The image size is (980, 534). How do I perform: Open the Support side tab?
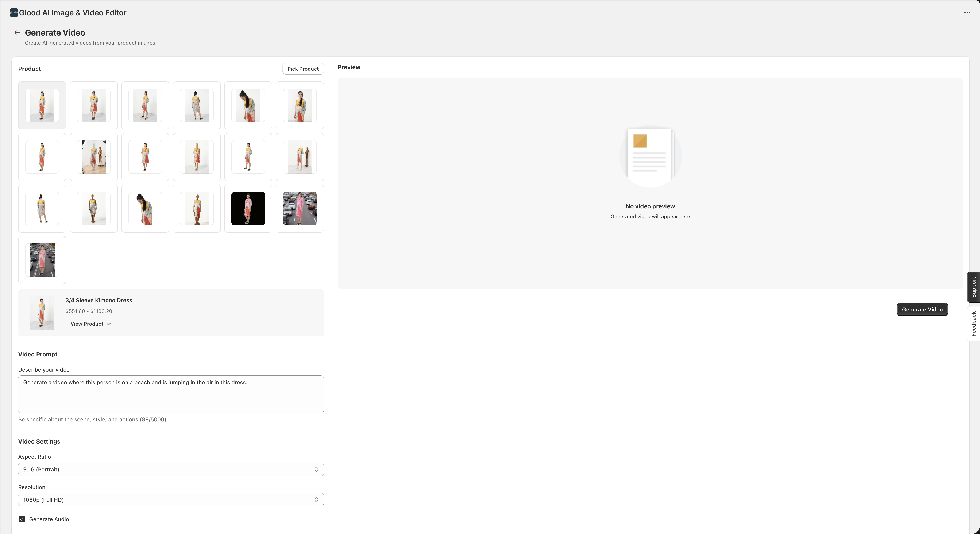point(973,287)
